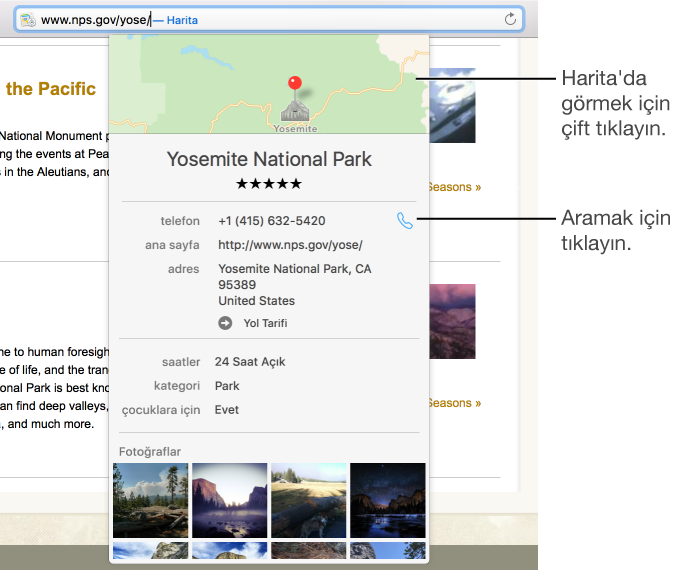Image resolution: width=696 pixels, height=572 pixels.
Task: Click the address bar URL field
Action: click(269, 20)
